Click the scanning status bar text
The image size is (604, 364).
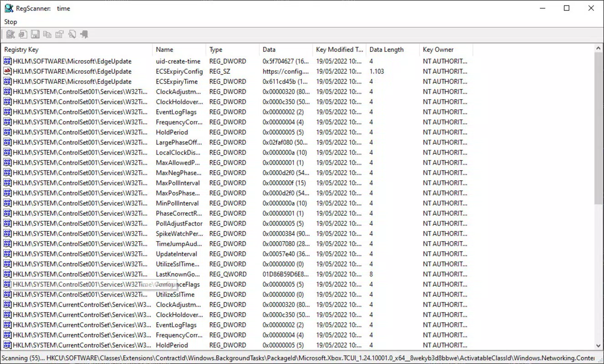(x=298, y=358)
